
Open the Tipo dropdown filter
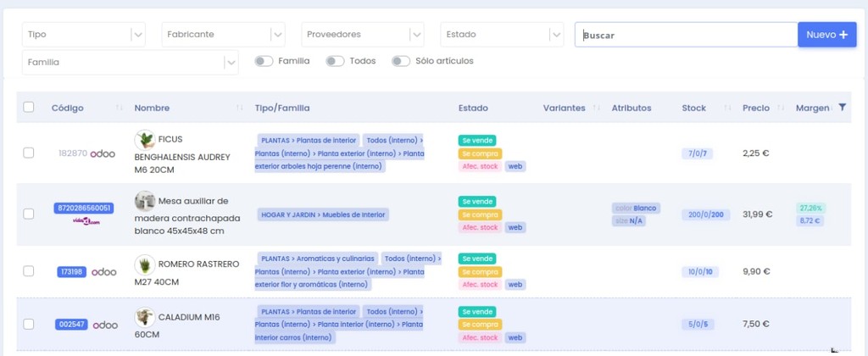pyautogui.click(x=84, y=34)
